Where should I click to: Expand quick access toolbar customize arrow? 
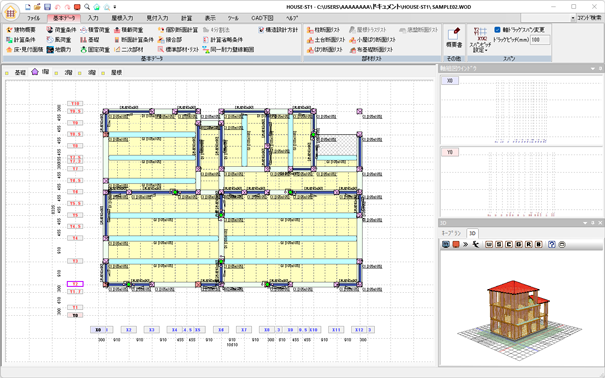(x=115, y=7)
